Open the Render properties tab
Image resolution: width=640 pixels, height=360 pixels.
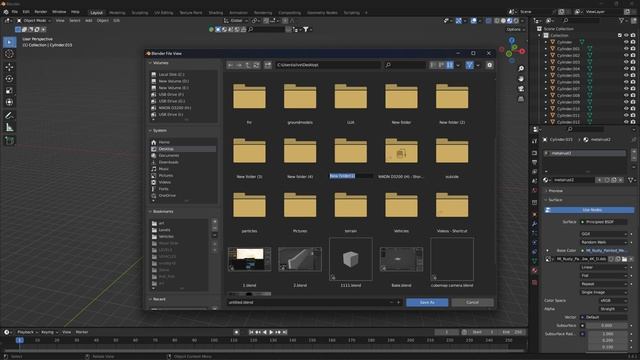(x=535, y=153)
